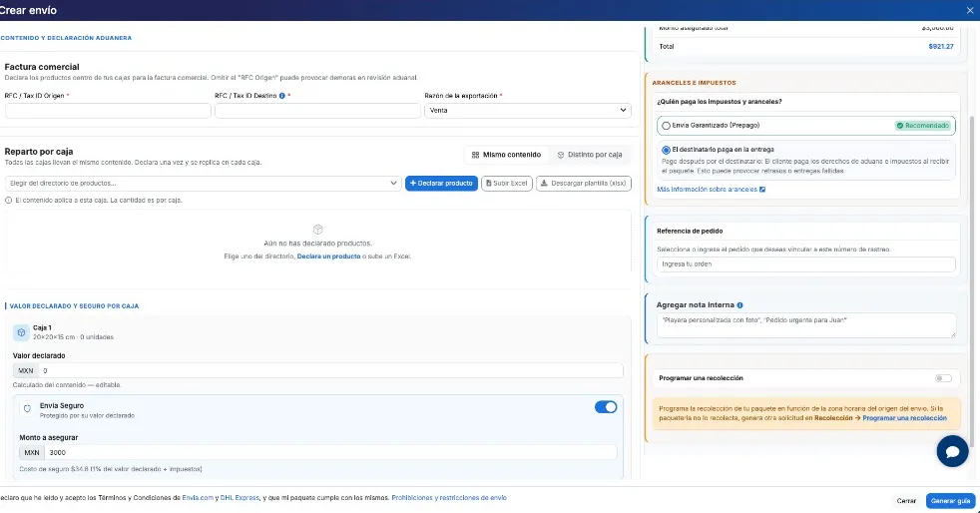Click the Envia Seguro shield icon
This screenshot has height=513, width=980.
27,408
